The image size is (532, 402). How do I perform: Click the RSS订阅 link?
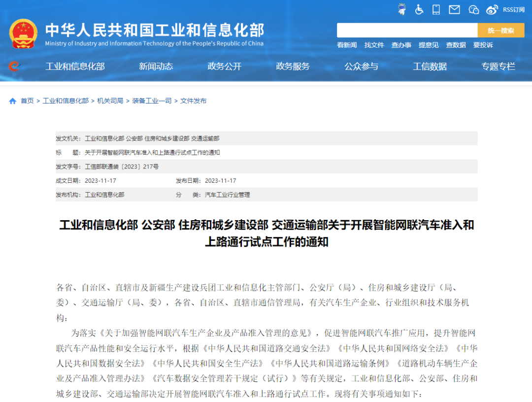click(x=513, y=9)
